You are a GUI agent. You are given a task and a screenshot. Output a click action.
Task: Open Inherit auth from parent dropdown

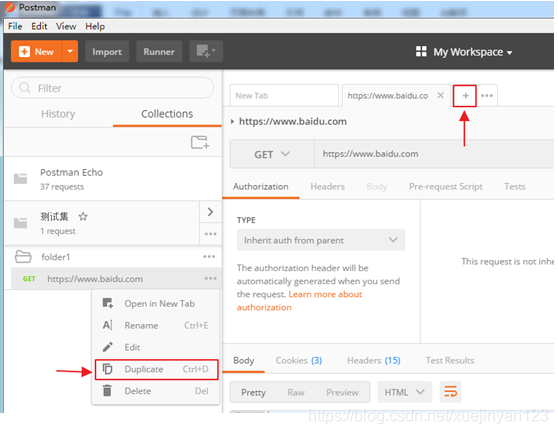click(x=321, y=240)
